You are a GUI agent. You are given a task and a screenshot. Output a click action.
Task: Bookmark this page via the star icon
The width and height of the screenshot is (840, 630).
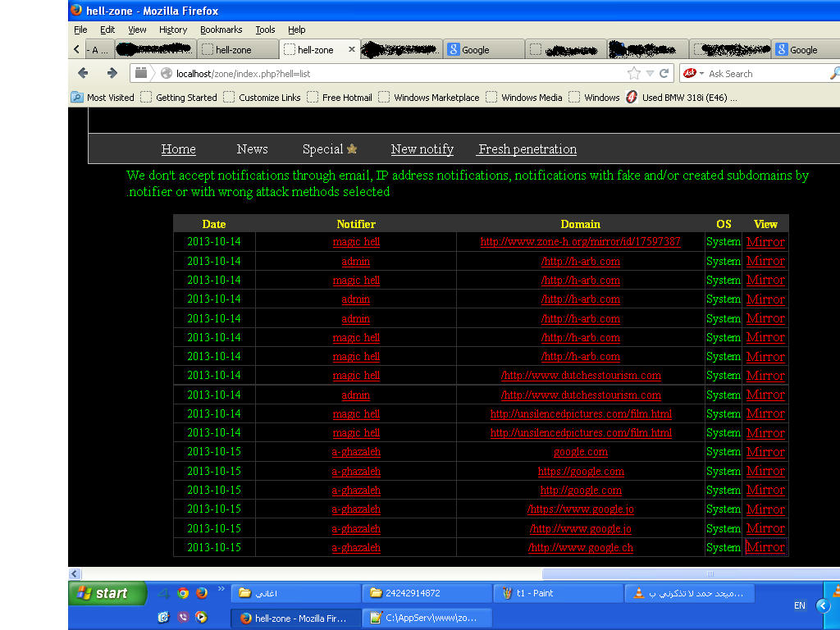[633, 73]
